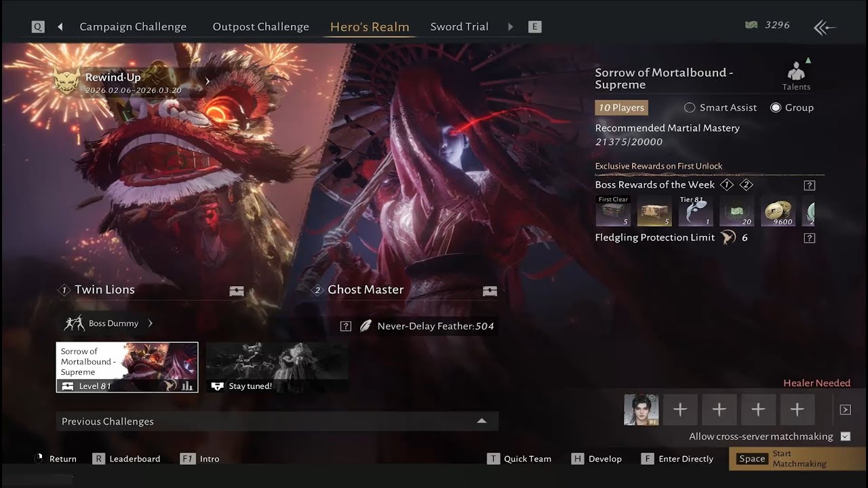The image size is (868, 488).
Task: Select Sorrow of Mortalbound - Supreme challenge card
Action: coord(127,367)
